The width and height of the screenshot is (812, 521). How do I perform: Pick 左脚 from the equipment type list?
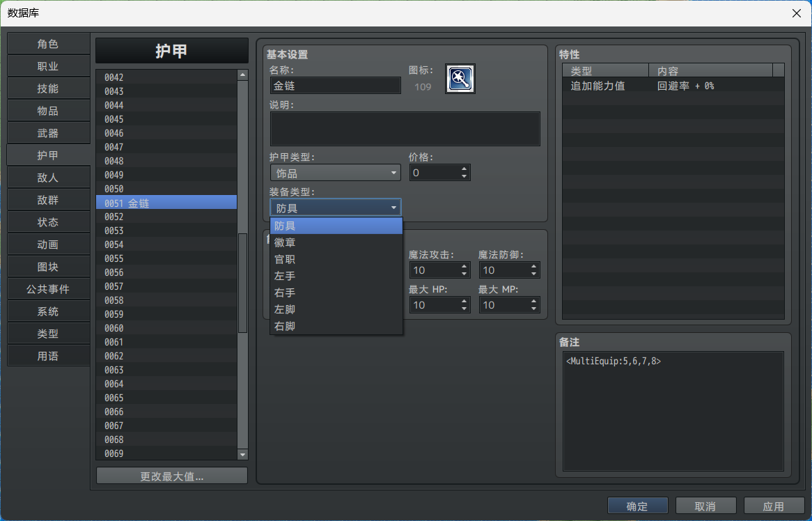(336, 309)
